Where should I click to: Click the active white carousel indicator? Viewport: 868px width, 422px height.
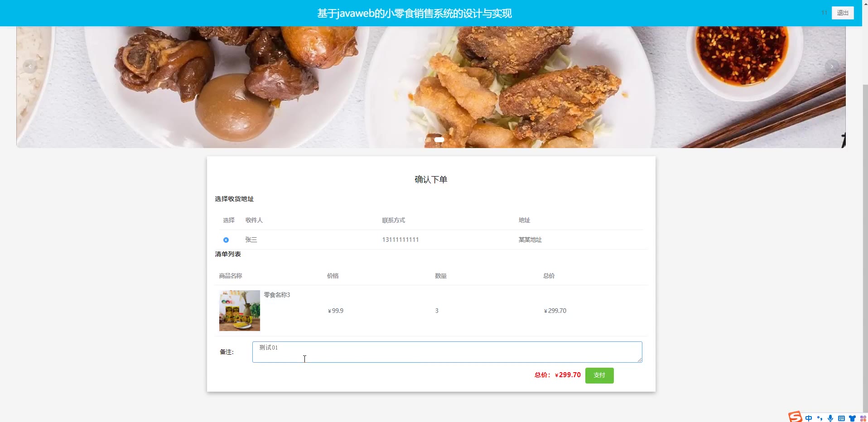tap(439, 140)
